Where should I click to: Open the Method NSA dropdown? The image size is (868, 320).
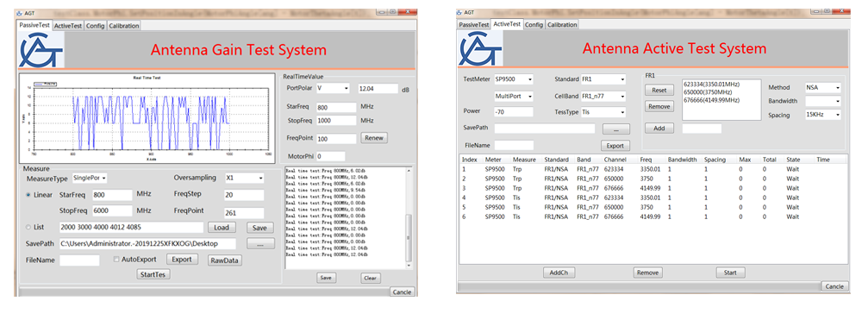point(822,87)
